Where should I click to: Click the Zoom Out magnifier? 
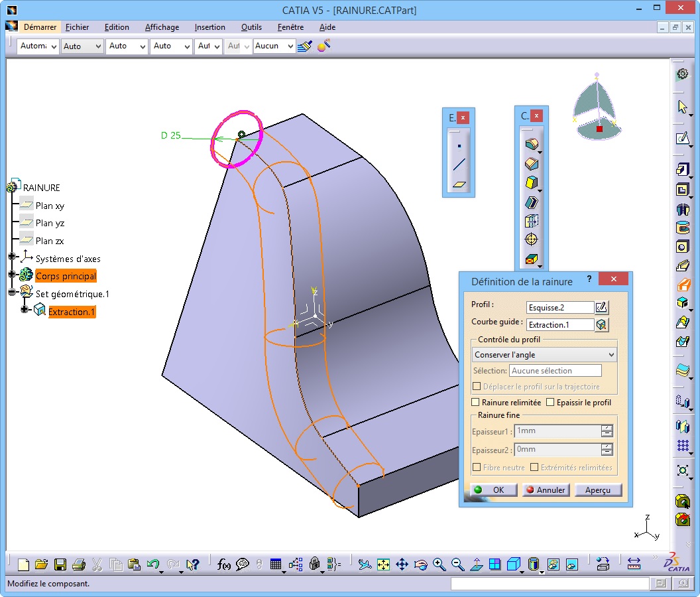(457, 564)
